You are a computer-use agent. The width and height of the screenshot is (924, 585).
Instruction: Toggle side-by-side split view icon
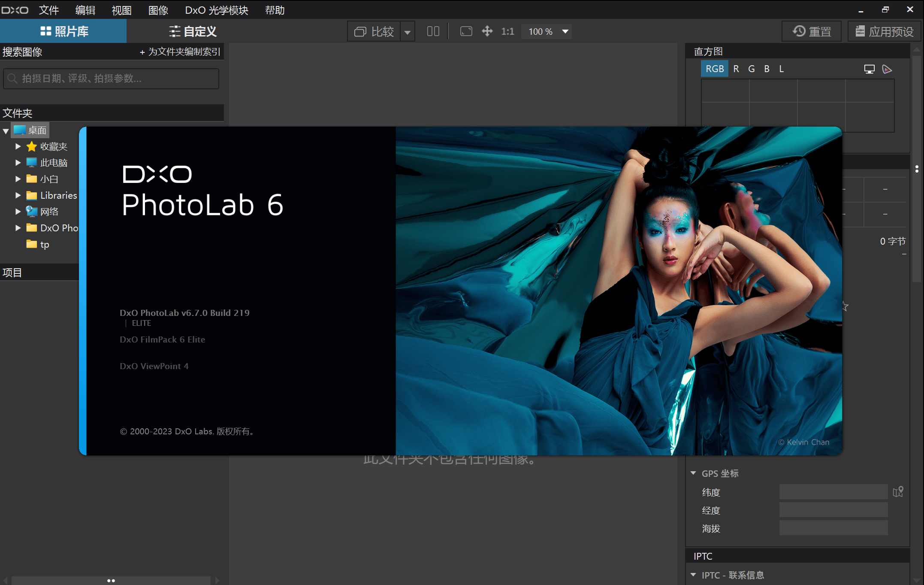pos(433,31)
